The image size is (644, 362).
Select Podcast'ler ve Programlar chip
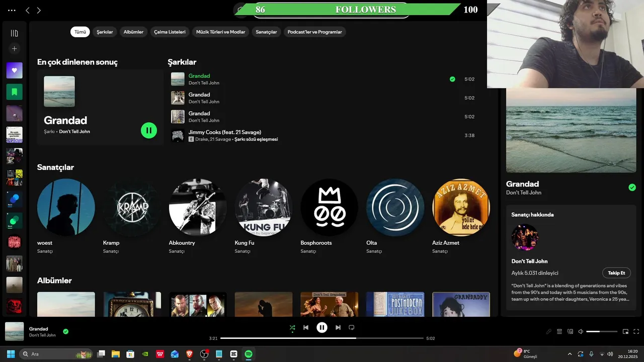tap(314, 32)
